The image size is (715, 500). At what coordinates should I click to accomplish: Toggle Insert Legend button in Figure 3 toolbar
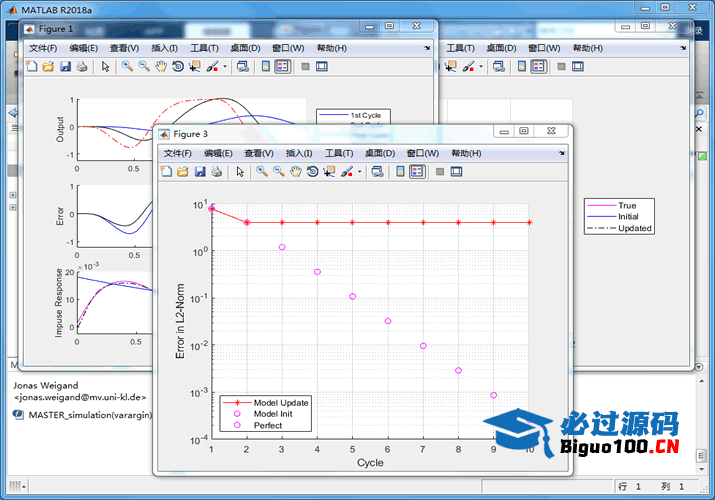(x=417, y=172)
